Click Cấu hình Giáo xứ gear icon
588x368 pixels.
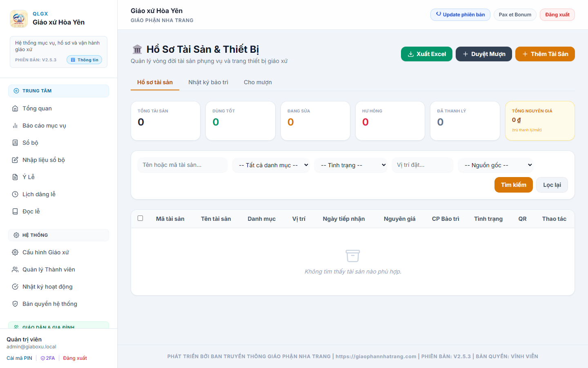[x=15, y=252]
